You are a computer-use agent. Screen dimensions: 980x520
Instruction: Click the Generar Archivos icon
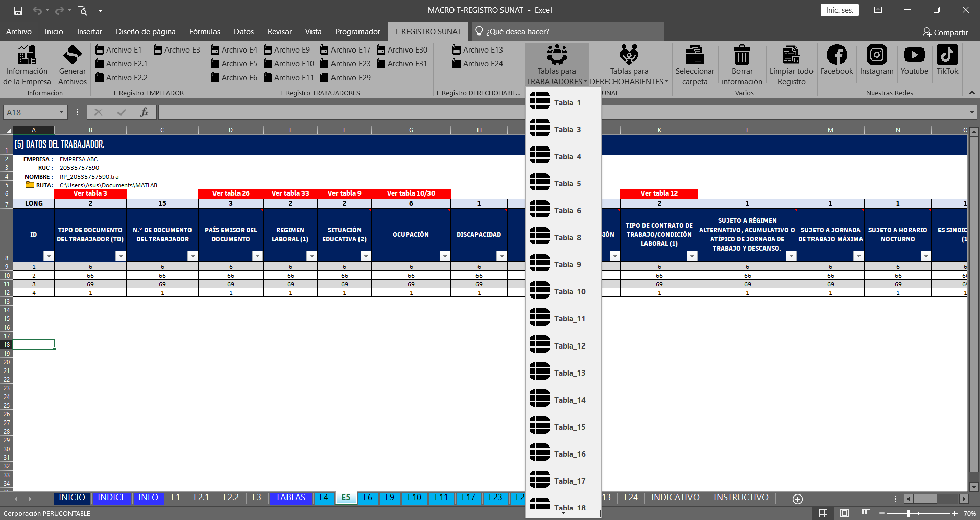tap(72, 55)
